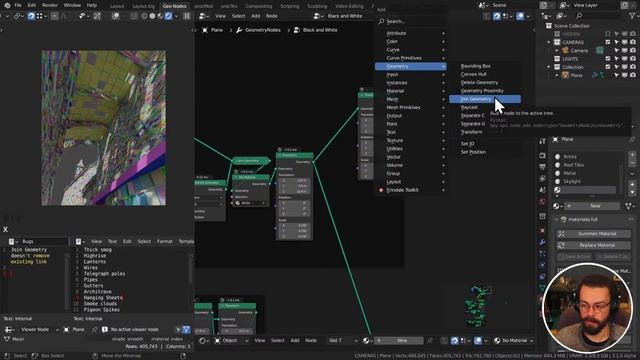Toggle LIGHTS render visibility camera icon
Image resolution: width=640 pixels, height=360 pixels.
[x=633, y=59]
